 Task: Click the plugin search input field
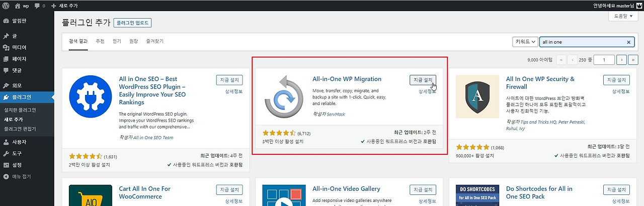pos(586,42)
